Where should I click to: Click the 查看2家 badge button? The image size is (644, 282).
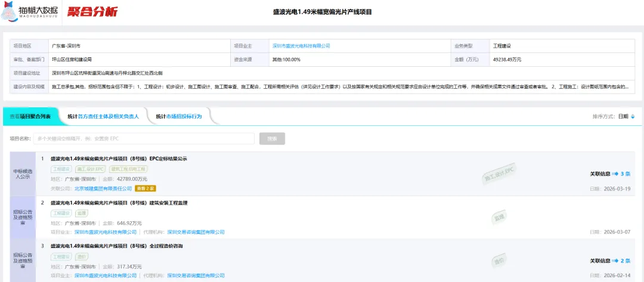145,188
